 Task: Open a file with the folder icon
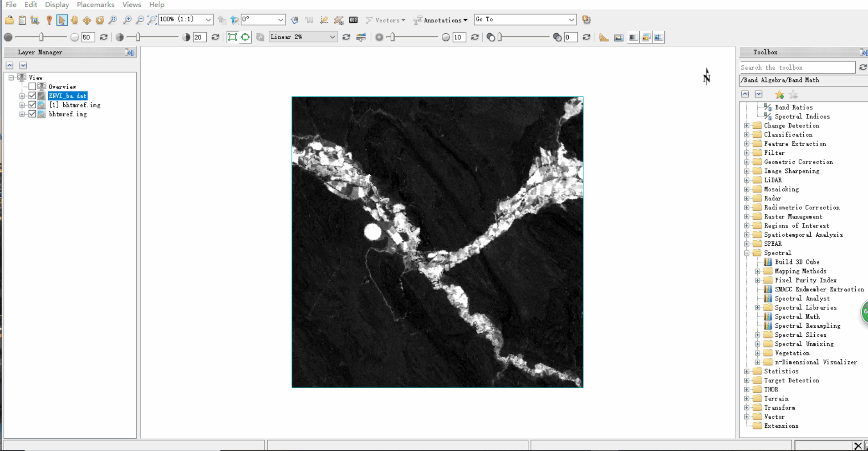10,20
